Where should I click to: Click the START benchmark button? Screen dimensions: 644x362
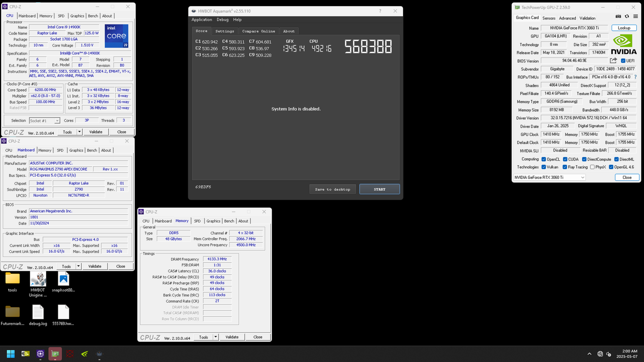(x=379, y=189)
